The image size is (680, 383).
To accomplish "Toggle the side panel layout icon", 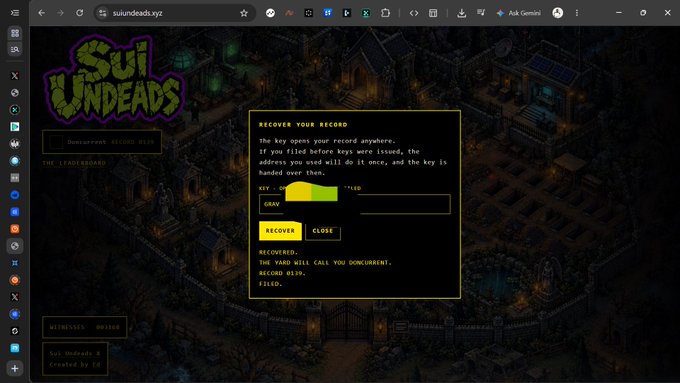I will tap(433, 13).
